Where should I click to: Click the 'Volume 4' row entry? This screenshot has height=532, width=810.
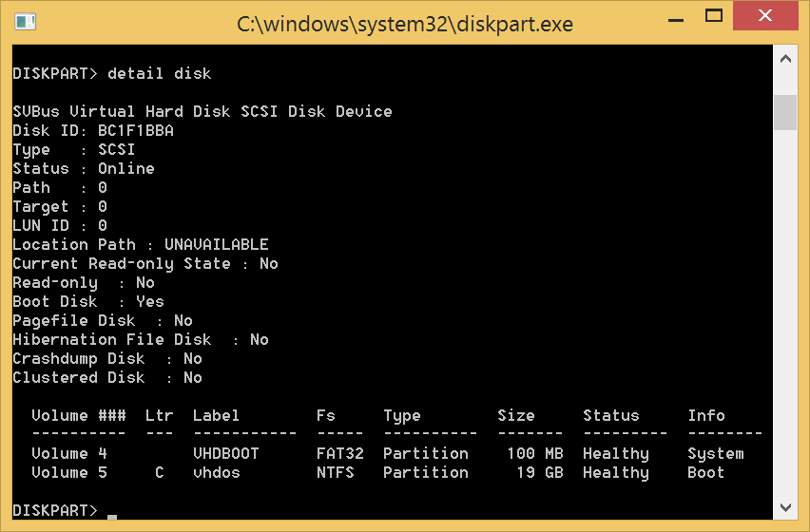69,453
